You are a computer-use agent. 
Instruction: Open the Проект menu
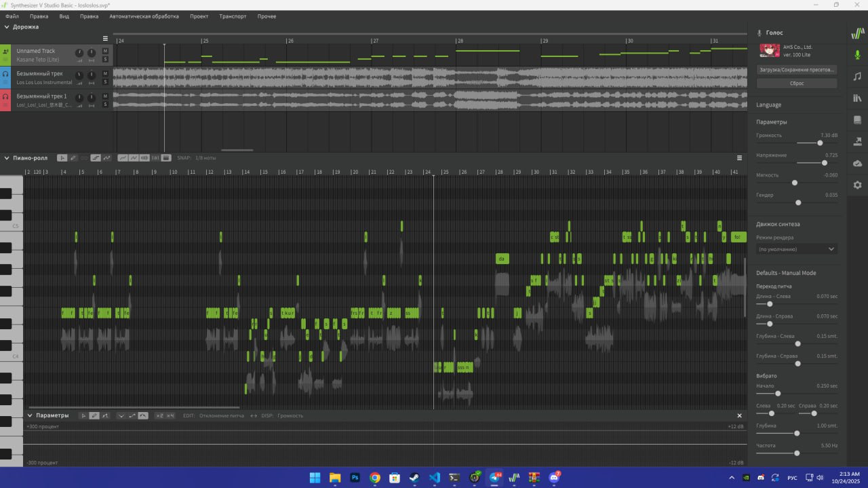pyautogui.click(x=199, y=16)
